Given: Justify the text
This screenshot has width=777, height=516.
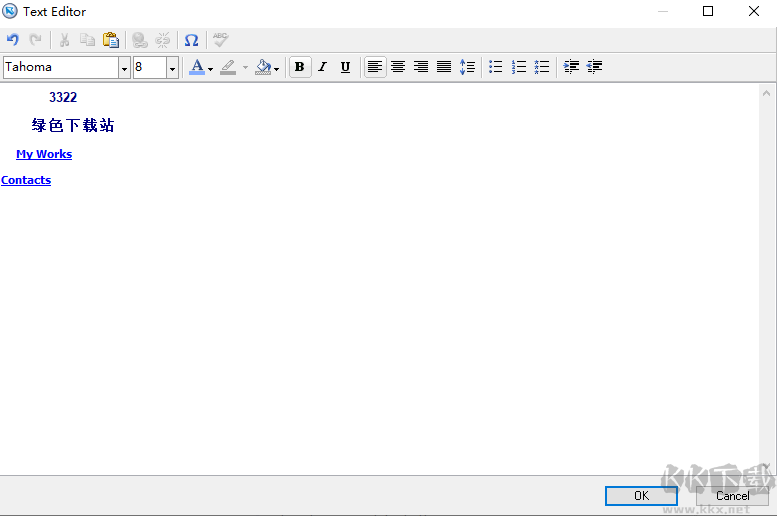Looking at the screenshot, I should point(444,67).
